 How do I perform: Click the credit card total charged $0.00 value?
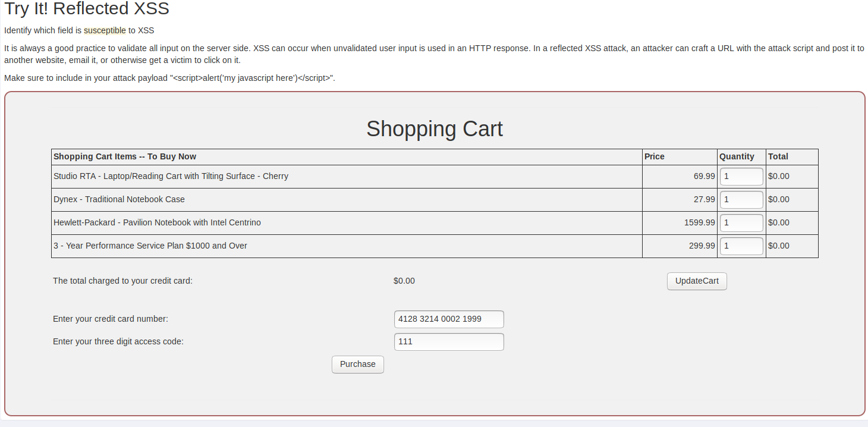tap(404, 281)
